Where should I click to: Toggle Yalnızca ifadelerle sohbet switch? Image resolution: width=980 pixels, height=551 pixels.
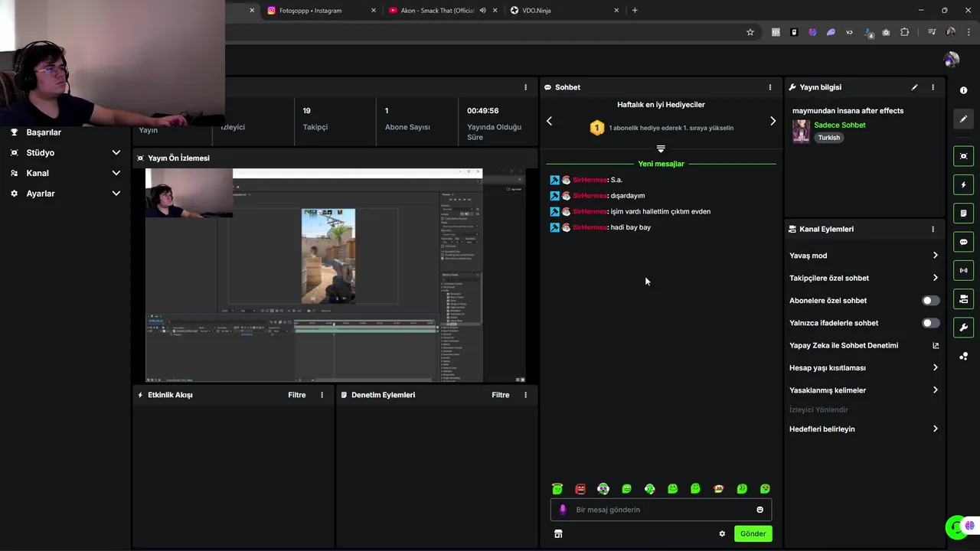click(930, 323)
